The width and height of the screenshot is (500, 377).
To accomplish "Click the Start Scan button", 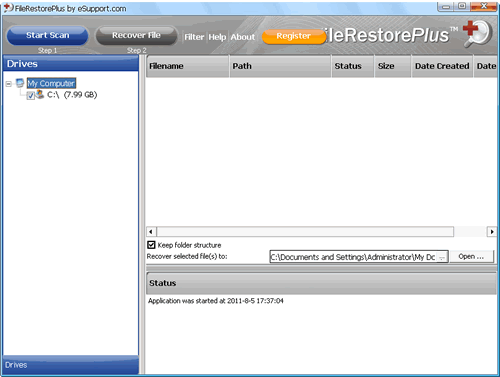I will (x=47, y=36).
